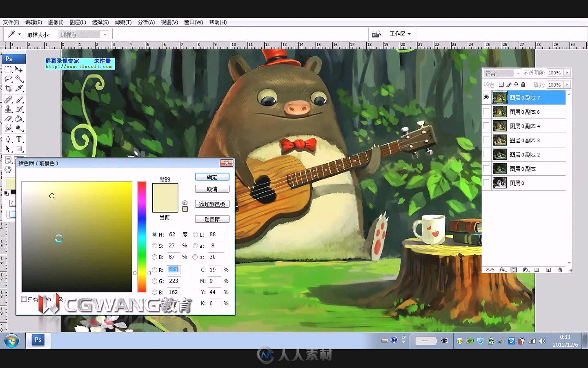
Task: Select the Hand tool
Action: [x=8, y=169]
